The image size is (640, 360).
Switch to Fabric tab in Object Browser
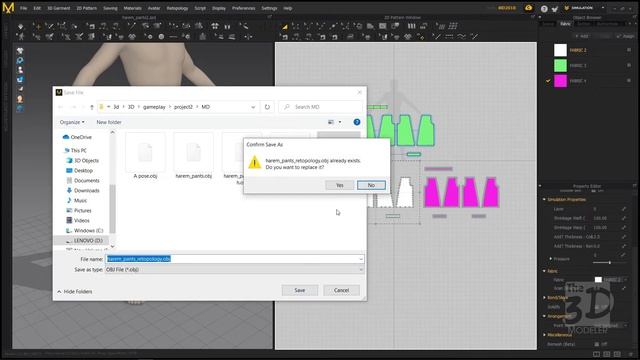[565, 24]
